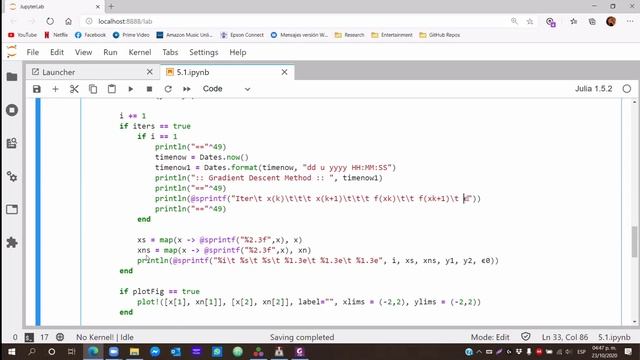This screenshot has height=360, width=640.
Task: Open Prime Video bookmark
Action: pos(131,35)
